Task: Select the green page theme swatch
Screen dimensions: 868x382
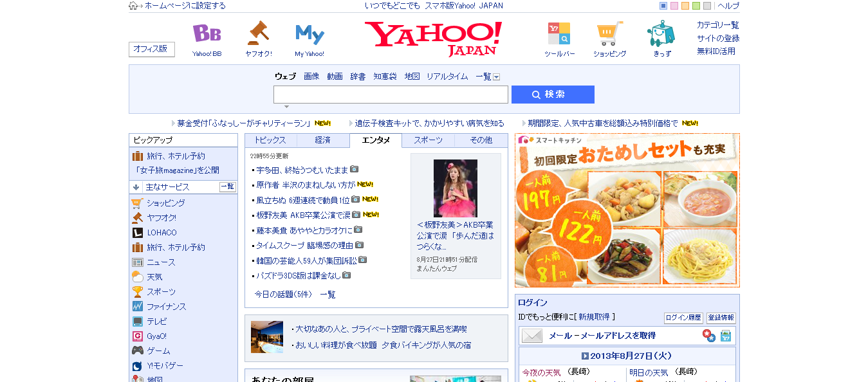Action: pos(696,6)
